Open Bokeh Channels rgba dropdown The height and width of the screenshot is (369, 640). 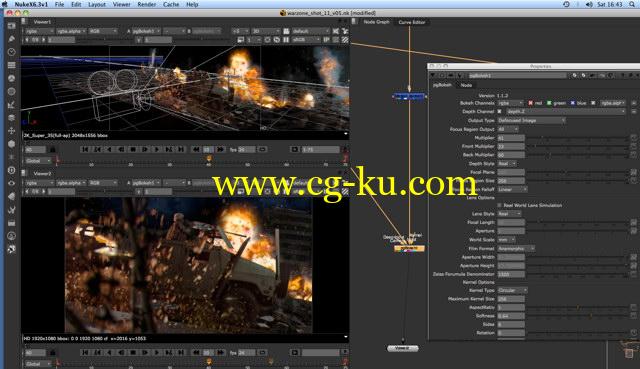point(510,103)
